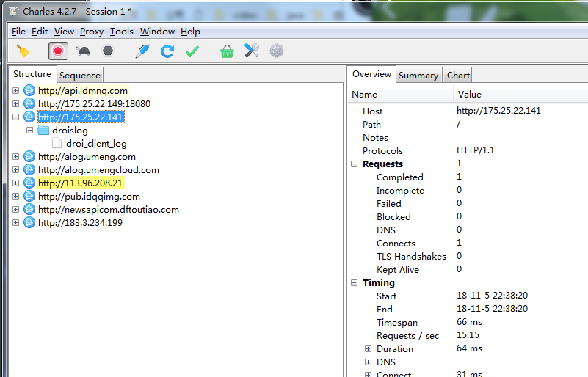The image size is (588, 377).
Task: Expand the newsapicom.dftoutiao.com host node
Action: click(15, 210)
